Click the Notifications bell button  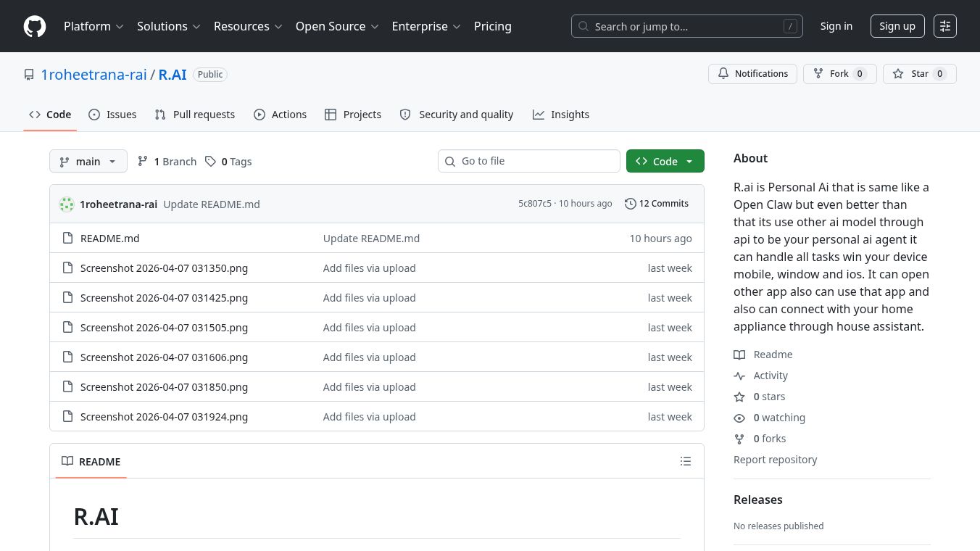(x=752, y=74)
